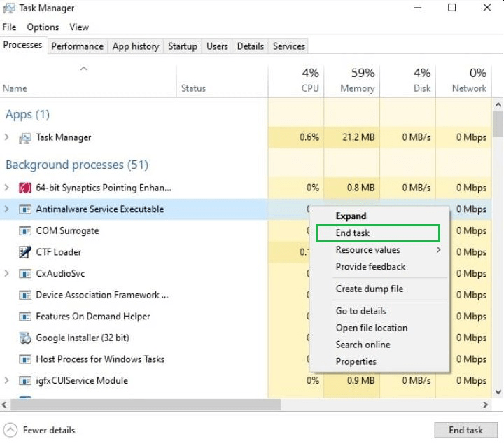Click the Google Installer process icon
Screen dimensions: 504x444
pos(25,338)
